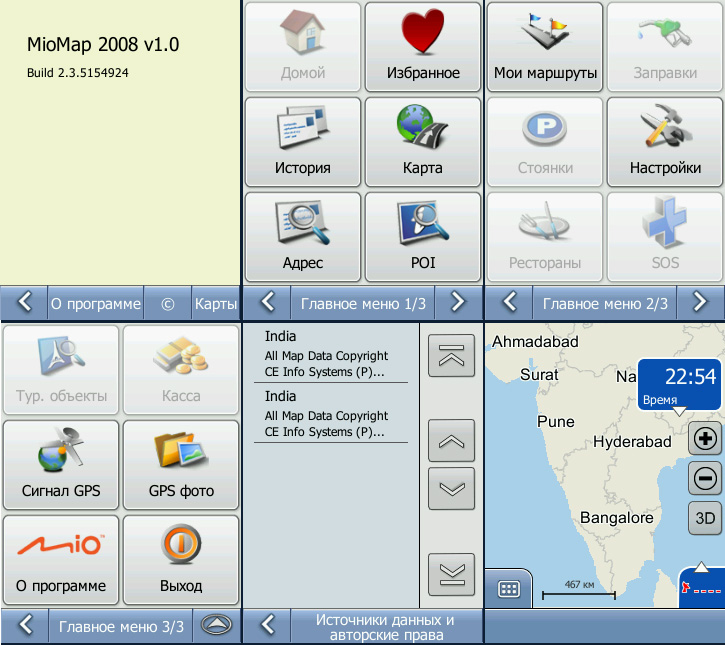Image resolution: width=725 pixels, height=645 pixels.
Task: Open GPS фото tile
Action: [181, 465]
